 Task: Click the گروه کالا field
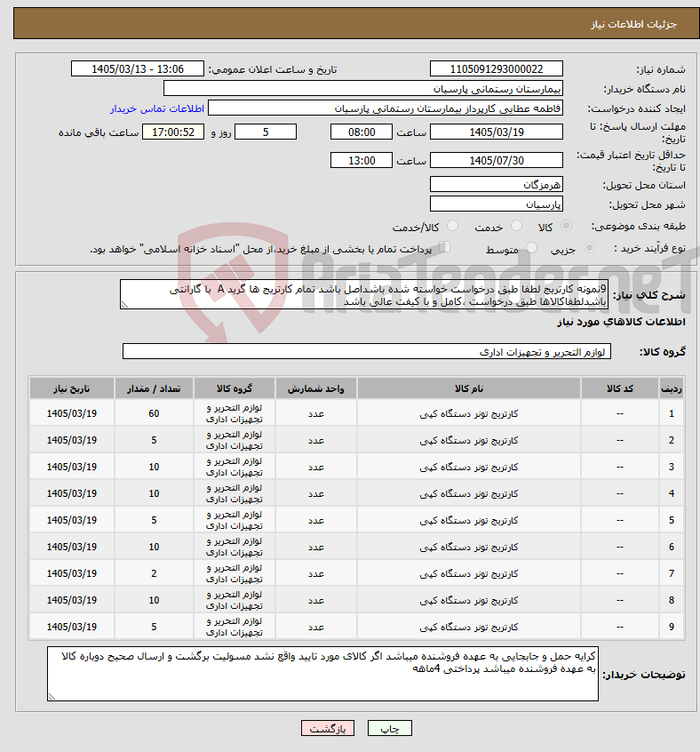click(x=367, y=351)
